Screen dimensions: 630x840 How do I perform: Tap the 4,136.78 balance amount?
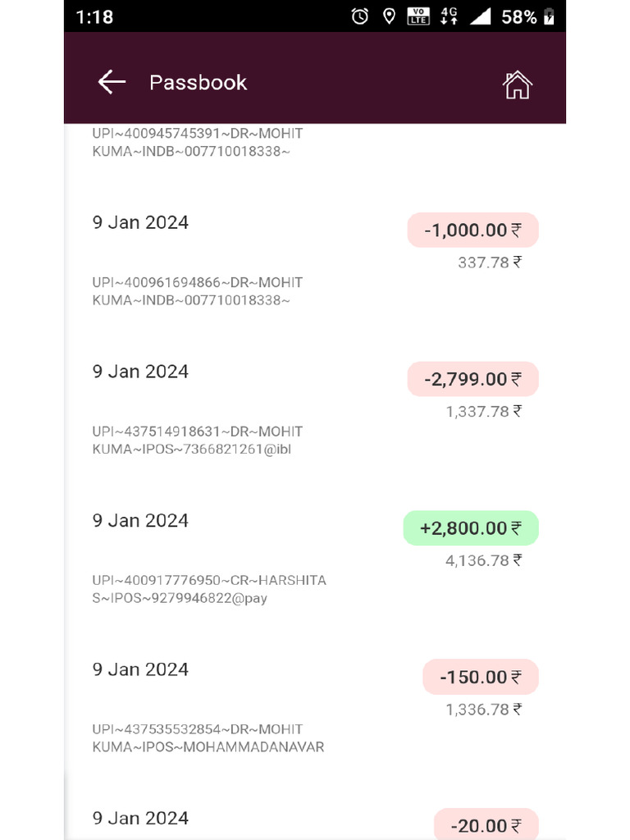483,561
